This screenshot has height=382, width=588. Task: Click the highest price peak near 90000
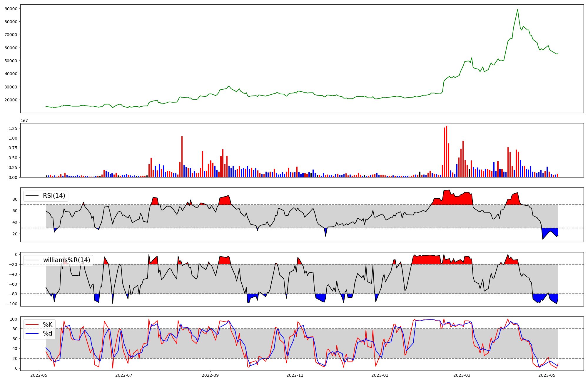pos(517,10)
